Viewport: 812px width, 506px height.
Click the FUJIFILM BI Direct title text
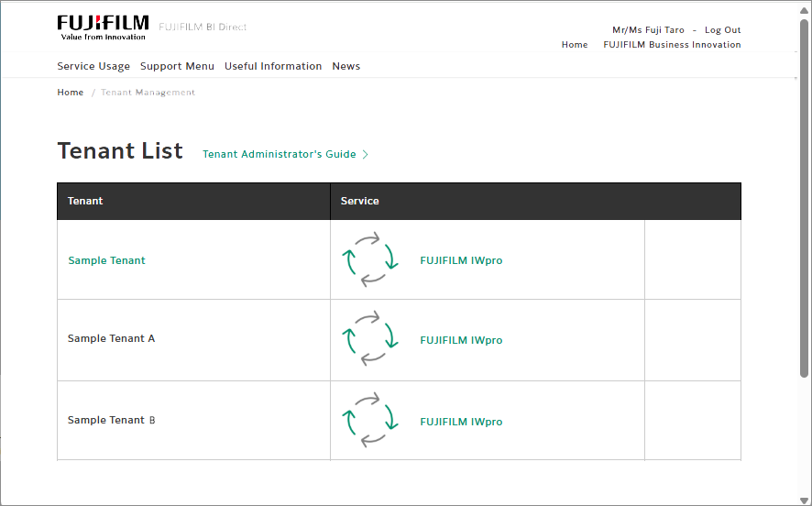(203, 27)
